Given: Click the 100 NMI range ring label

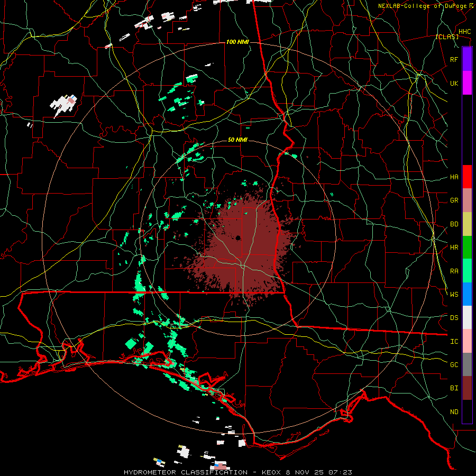Looking at the screenshot, I should [x=237, y=42].
